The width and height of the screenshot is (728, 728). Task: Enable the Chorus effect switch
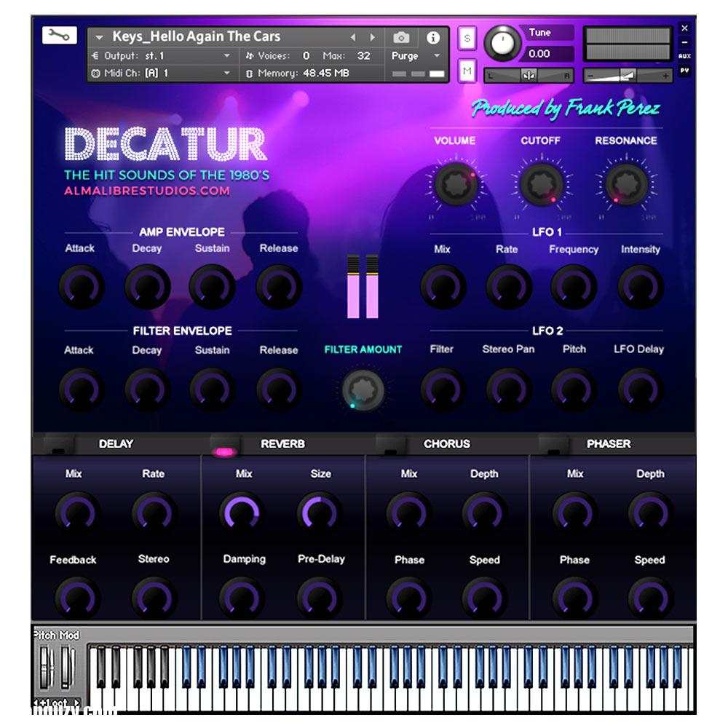pos(391,445)
